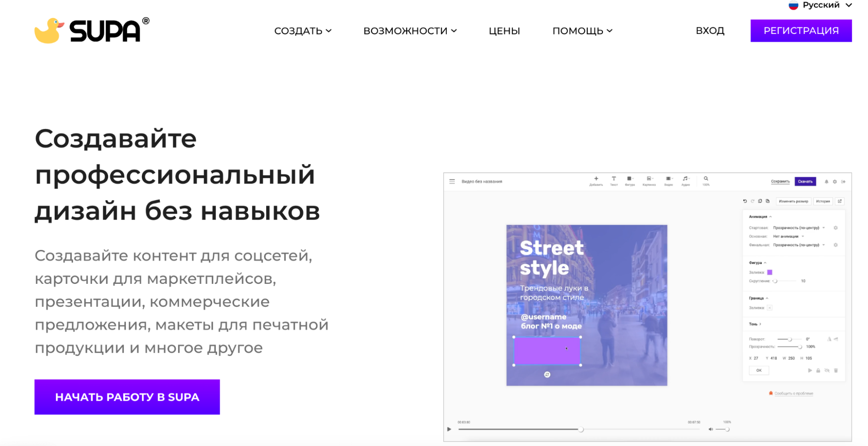This screenshot has height=446, width=868.
Task: Open Финальная animation gear settings
Action: point(835,245)
